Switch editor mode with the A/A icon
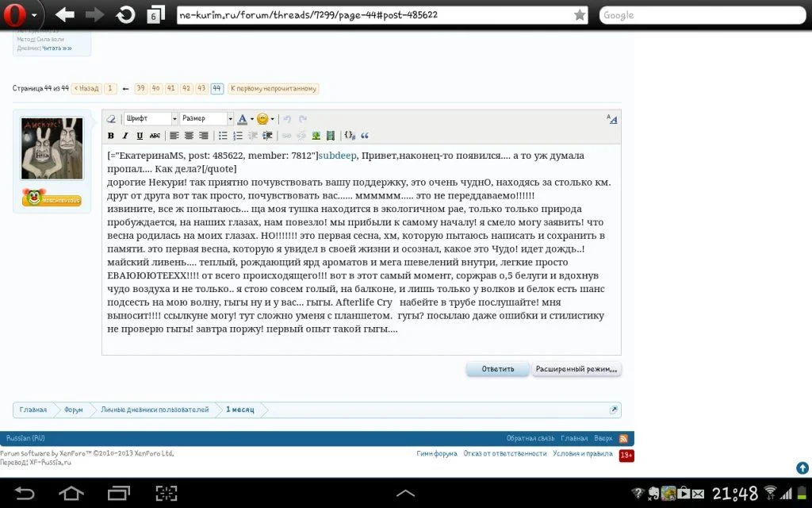812x508 pixels. click(611, 119)
